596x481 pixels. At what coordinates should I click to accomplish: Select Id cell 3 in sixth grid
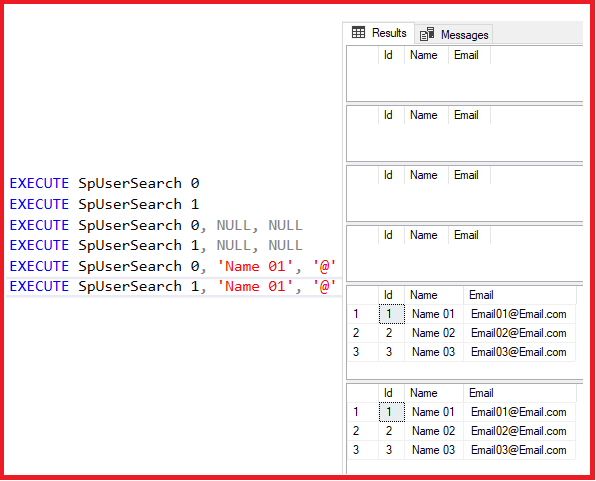[x=392, y=450]
